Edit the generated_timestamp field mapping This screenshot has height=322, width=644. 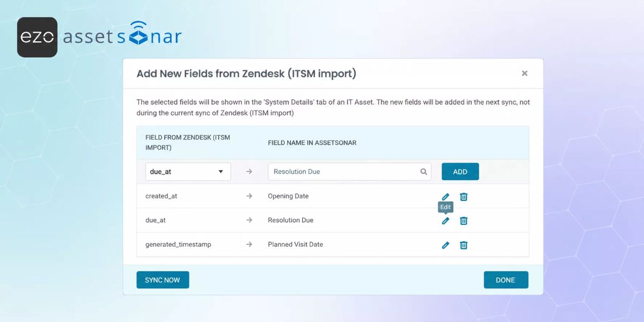(x=445, y=245)
